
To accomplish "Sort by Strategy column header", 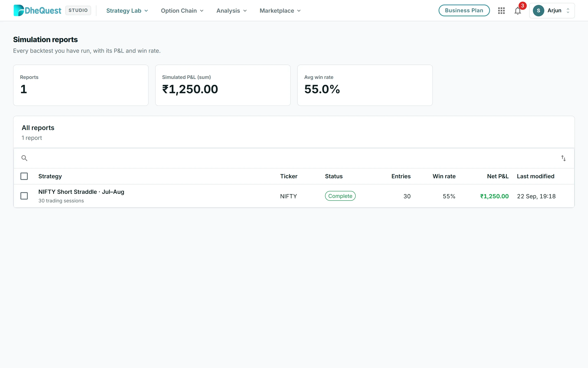I will [x=50, y=176].
